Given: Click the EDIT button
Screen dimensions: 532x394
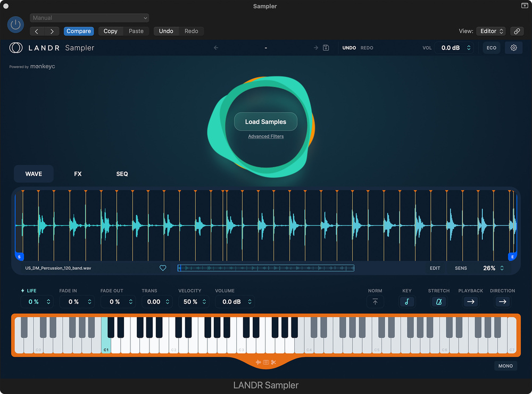Looking at the screenshot, I should coord(435,268).
